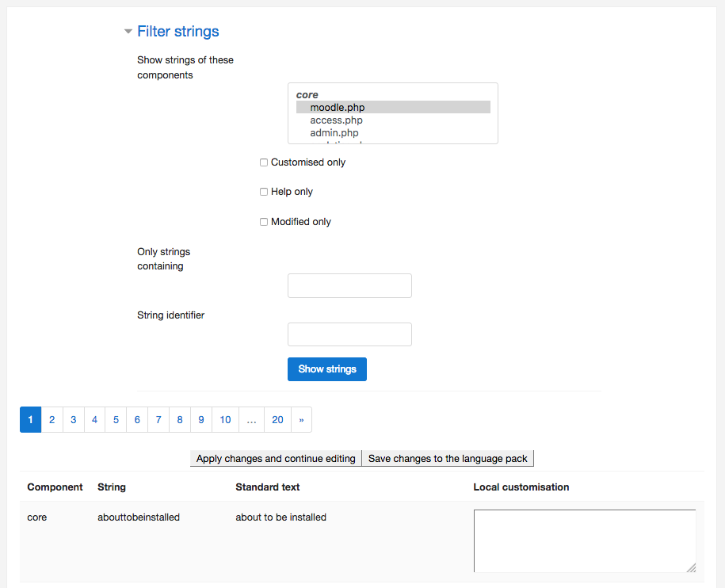Check the Modified only option
Image resolution: width=725 pixels, height=588 pixels.
(264, 222)
